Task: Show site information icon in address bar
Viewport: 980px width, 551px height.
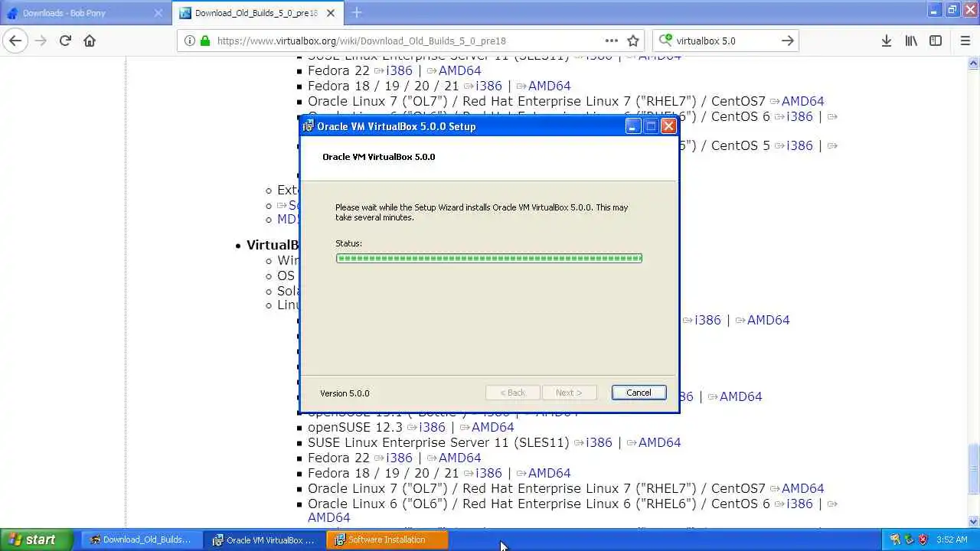Action: (x=190, y=41)
